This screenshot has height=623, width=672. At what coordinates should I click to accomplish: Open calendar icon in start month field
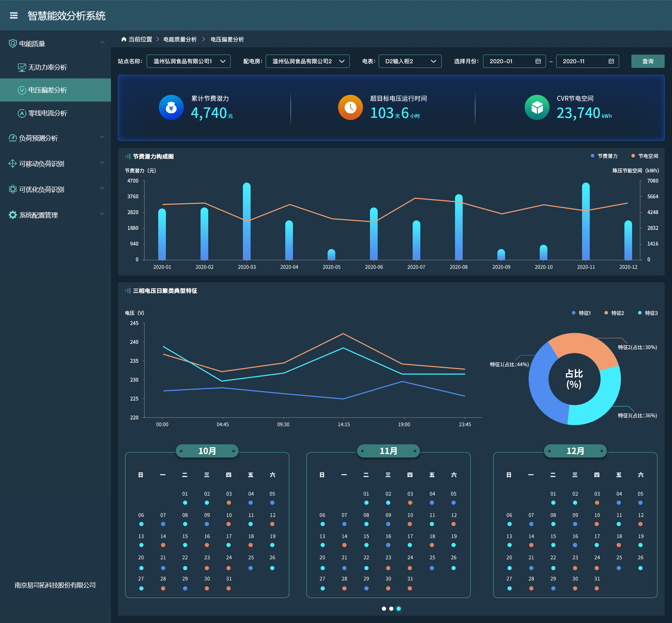[538, 61]
